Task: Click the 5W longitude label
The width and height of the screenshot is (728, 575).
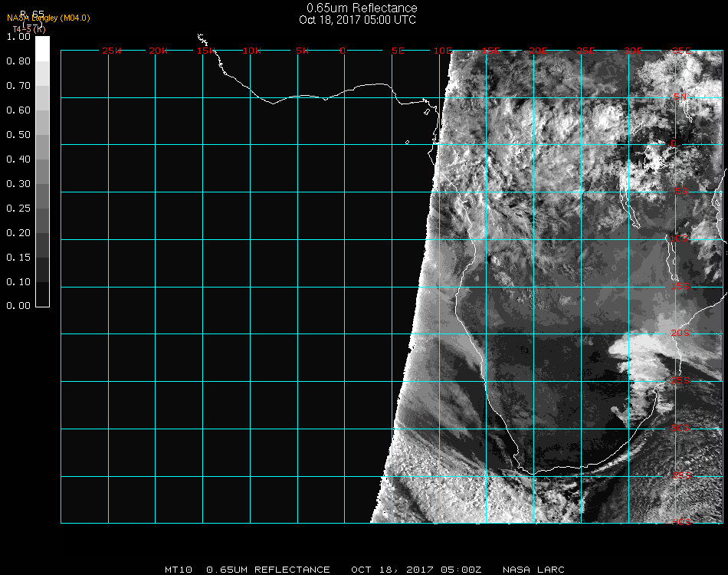Action: 302,51
